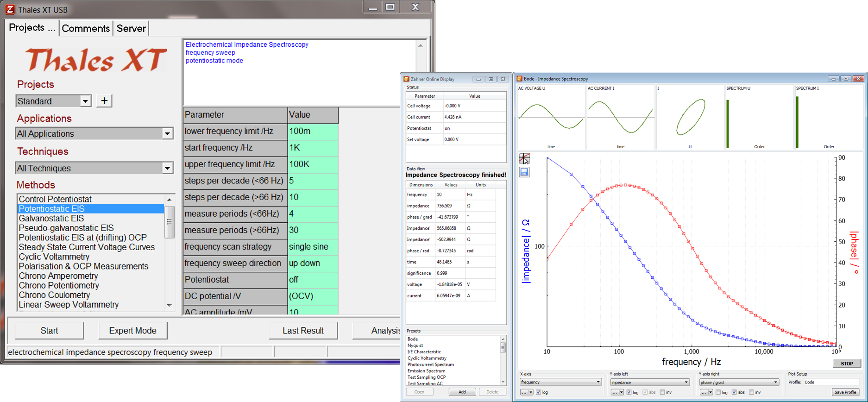Screen dimensions: 868x402
Task: Click the Last Result button
Action: (303, 330)
